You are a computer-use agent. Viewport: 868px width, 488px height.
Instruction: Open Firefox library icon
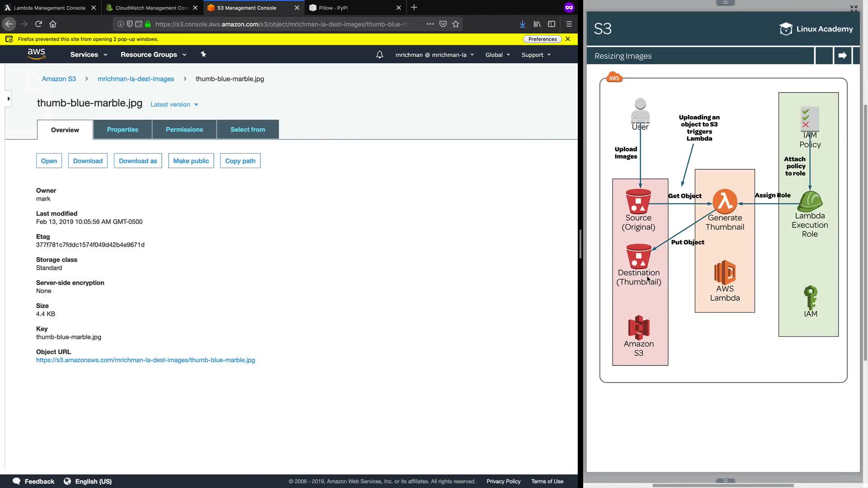[537, 24]
